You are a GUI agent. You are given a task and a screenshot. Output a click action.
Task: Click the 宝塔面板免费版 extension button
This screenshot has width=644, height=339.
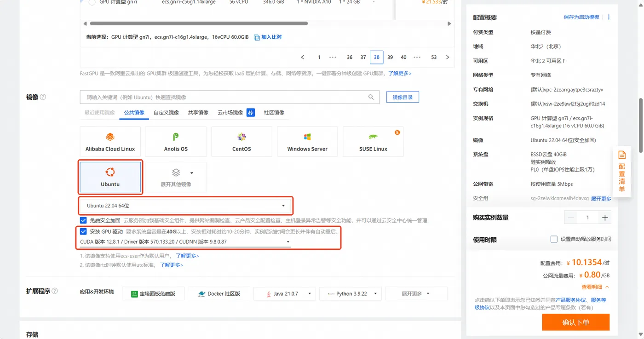coord(153,293)
